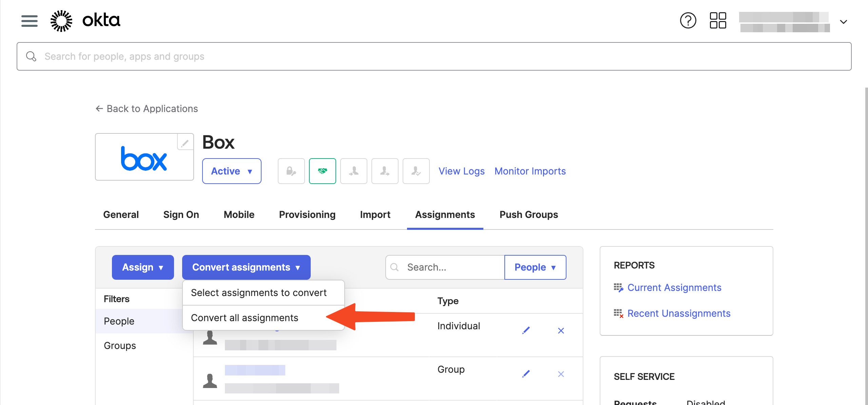Click the Okta sunburst logo
This screenshot has height=405, width=868.
pyautogui.click(x=61, y=21)
